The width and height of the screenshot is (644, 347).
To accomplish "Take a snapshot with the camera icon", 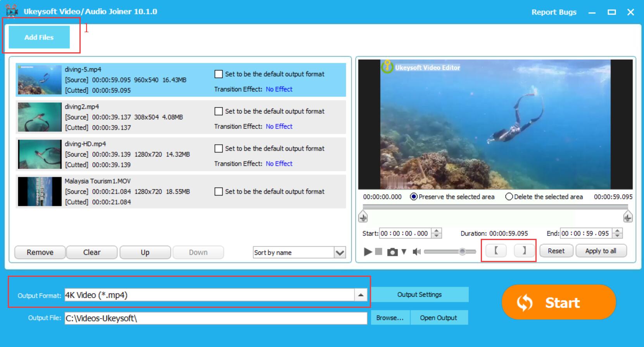I will 392,252.
